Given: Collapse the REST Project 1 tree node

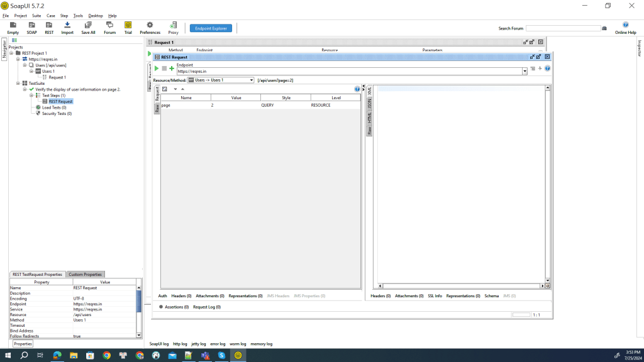Looking at the screenshot, I should [11, 53].
